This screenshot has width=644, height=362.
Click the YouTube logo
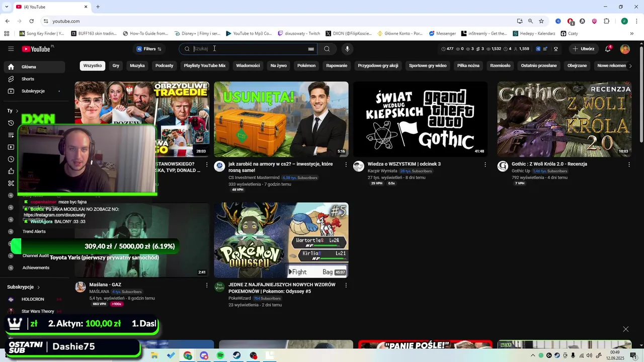point(36,49)
